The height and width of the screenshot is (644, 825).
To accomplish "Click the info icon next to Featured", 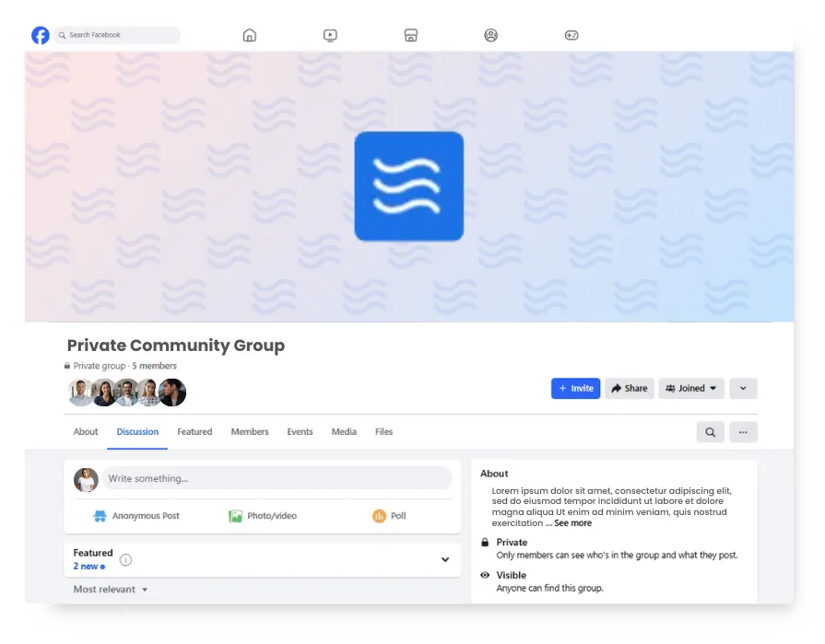I will click(x=125, y=560).
